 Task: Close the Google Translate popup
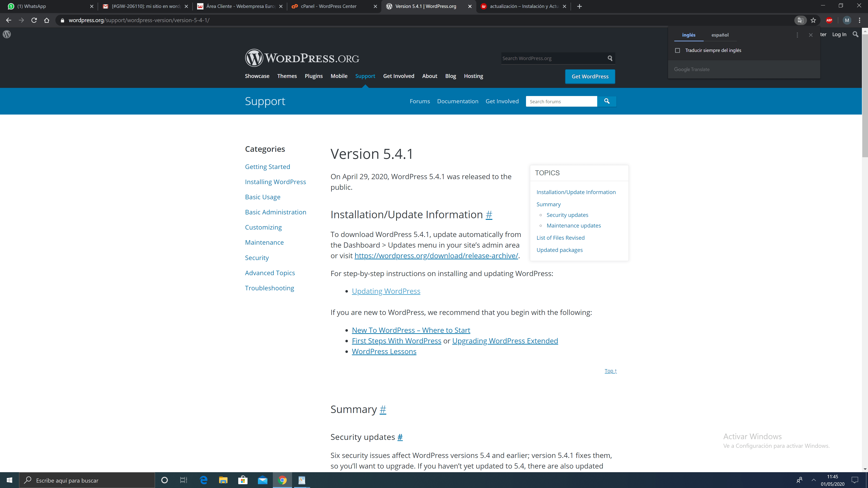[811, 35]
